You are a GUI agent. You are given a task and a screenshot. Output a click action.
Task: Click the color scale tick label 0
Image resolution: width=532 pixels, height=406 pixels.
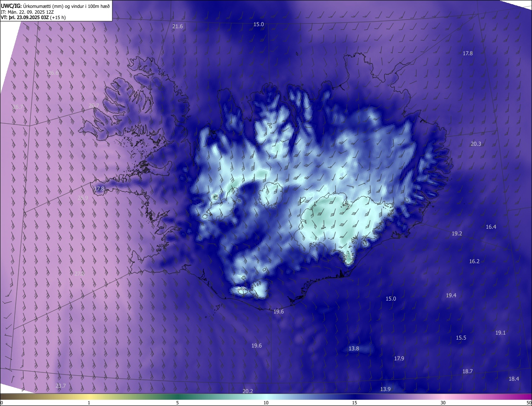coord(2,403)
